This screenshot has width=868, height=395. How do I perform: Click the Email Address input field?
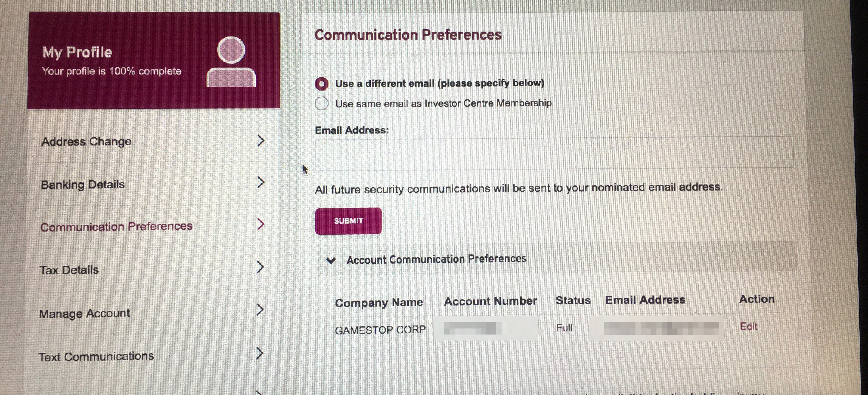coord(554,152)
